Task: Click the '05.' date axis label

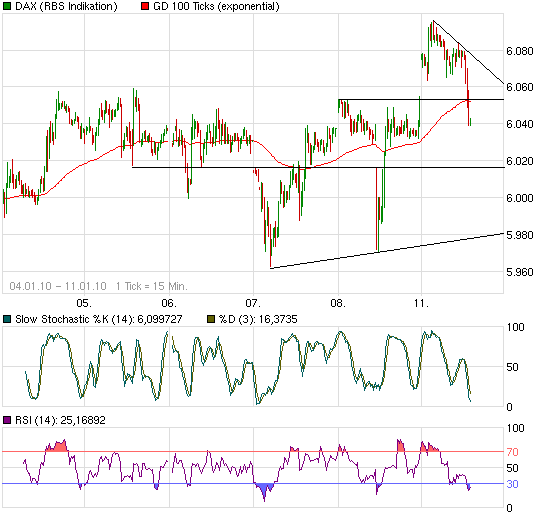Action: [84, 303]
